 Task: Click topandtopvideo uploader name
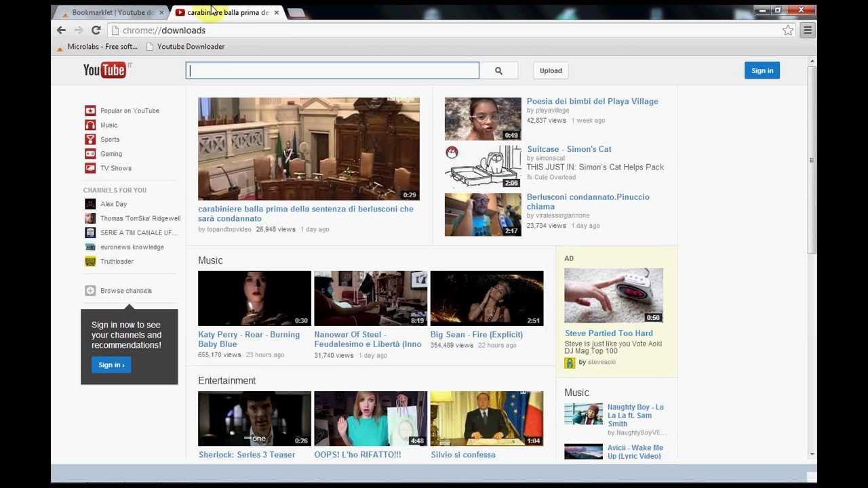[x=229, y=230]
